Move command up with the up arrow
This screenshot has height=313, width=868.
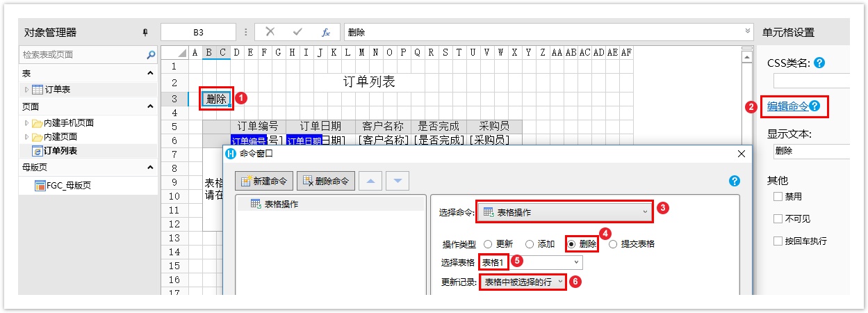[370, 181]
